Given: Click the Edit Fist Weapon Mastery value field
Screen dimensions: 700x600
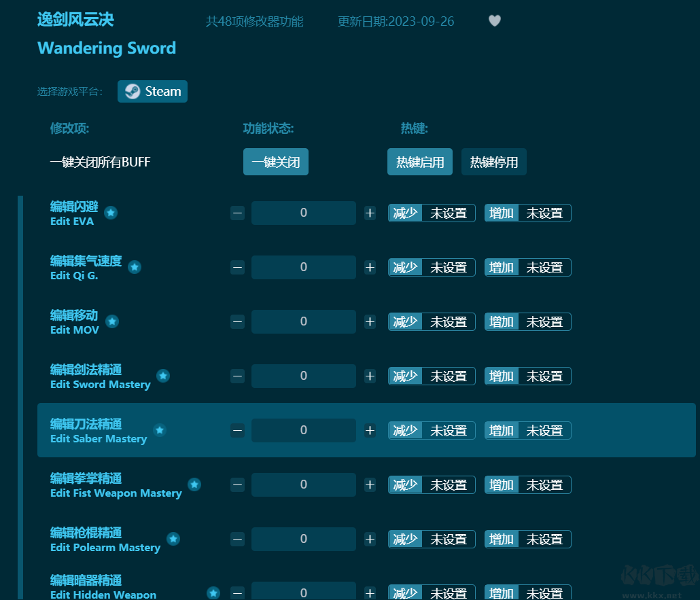Looking at the screenshot, I should 304,484.
